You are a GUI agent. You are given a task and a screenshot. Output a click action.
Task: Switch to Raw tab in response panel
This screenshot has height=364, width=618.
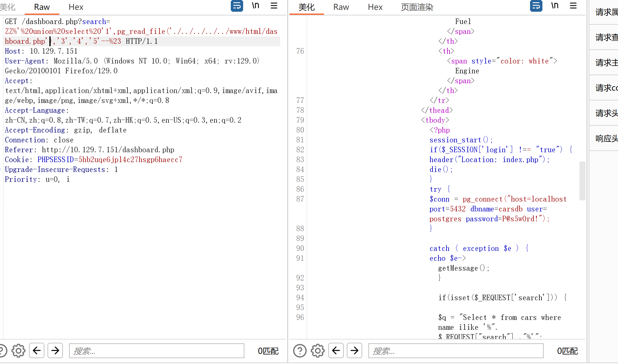(x=341, y=7)
